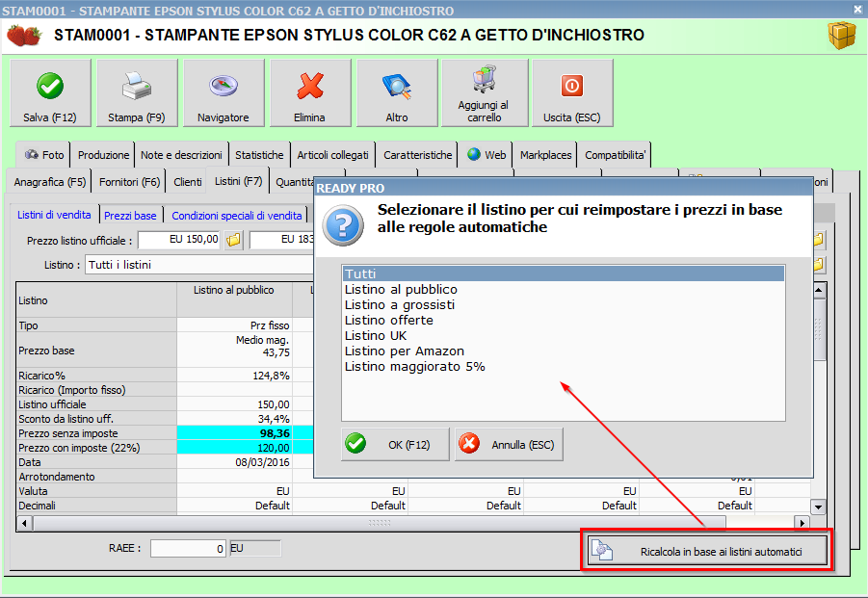Click the Prezzo senza imposte row label
The height and width of the screenshot is (598, 868).
tap(68, 433)
